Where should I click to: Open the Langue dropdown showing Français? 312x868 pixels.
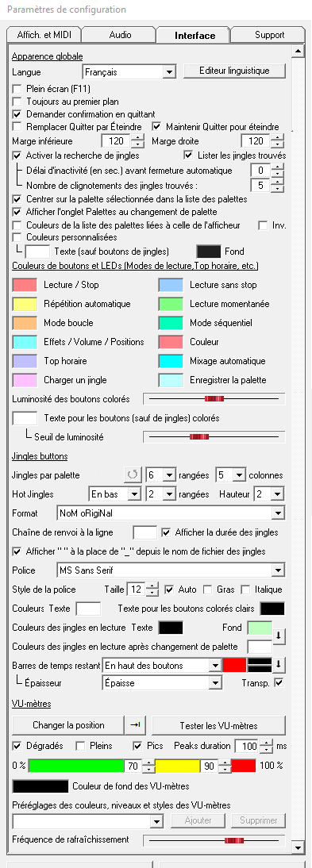129,72
